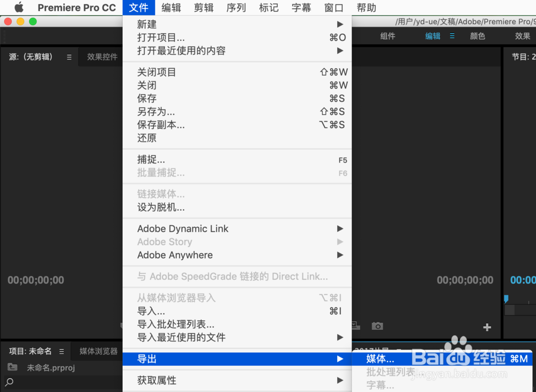Click the export frame camera icon
The width and height of the screenshot is (536, 392).
tap(377, 326)
